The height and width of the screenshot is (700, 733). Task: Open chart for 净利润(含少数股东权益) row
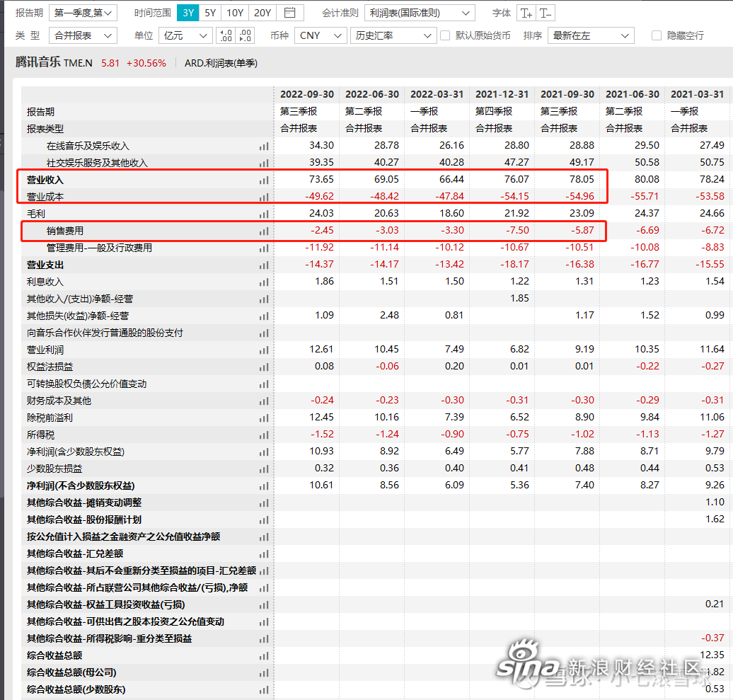[x=264, y=452]
